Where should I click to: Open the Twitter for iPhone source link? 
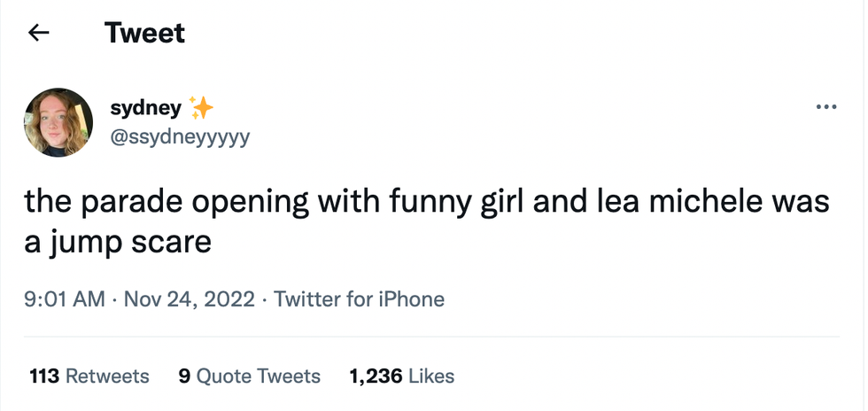coord(359,299)
